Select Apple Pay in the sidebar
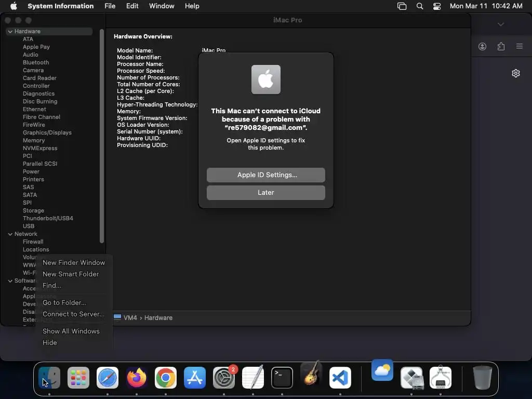 [x=36, y=47]
